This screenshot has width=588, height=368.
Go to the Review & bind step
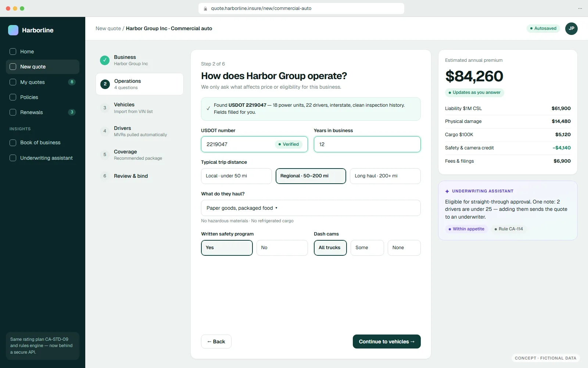[x=140, y=176]
